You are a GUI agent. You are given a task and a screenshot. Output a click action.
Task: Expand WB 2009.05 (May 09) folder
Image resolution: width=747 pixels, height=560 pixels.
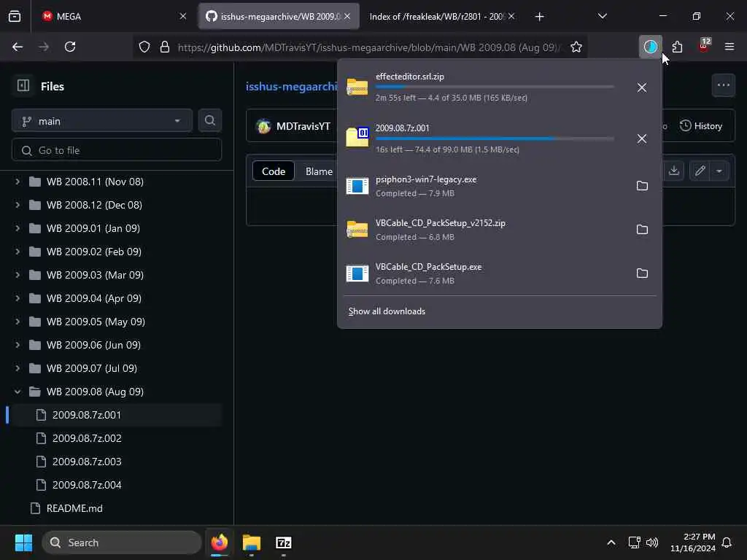[x=18, y=322]
